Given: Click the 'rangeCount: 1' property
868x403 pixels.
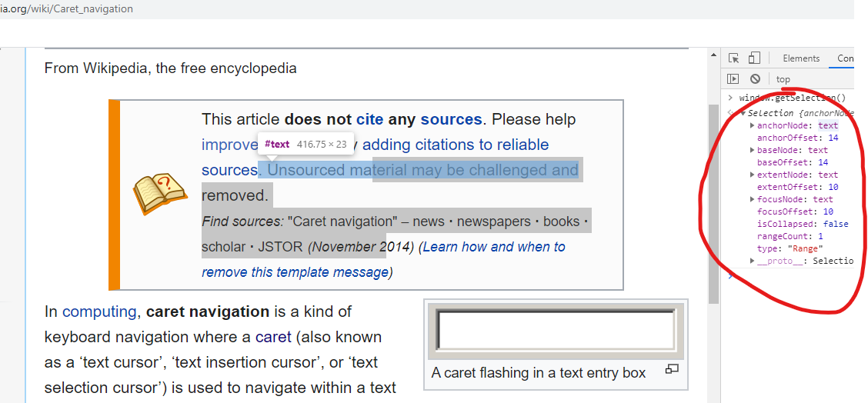Looking at the screenshot, I should (790, 236).
